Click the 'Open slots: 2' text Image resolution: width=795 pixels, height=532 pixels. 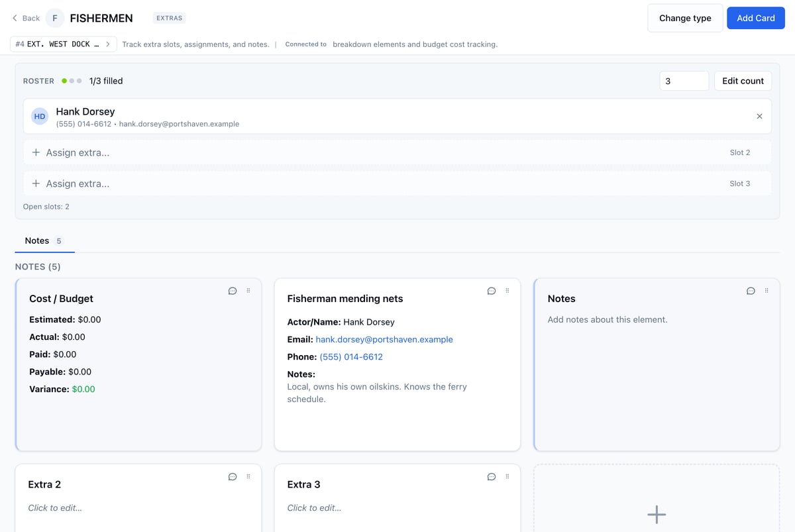pos(46,207)
